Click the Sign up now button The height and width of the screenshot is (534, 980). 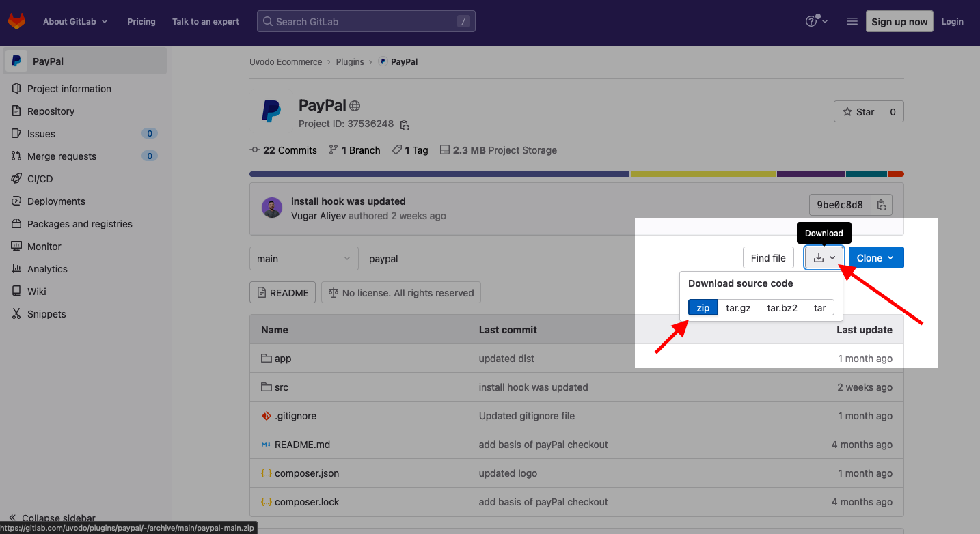899,21
